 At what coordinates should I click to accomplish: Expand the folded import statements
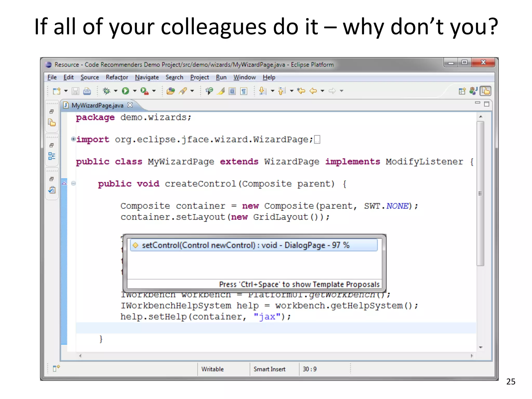tap(73, 139)
